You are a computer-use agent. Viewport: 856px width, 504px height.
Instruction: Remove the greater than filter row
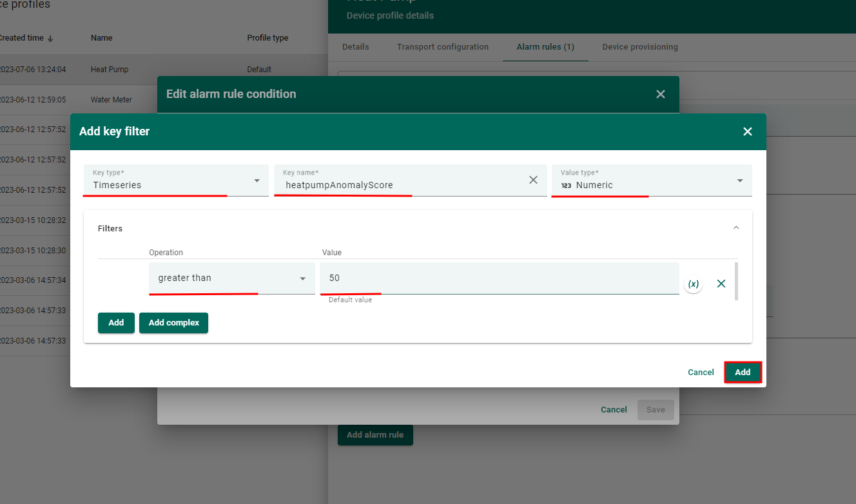click(721, 284)
